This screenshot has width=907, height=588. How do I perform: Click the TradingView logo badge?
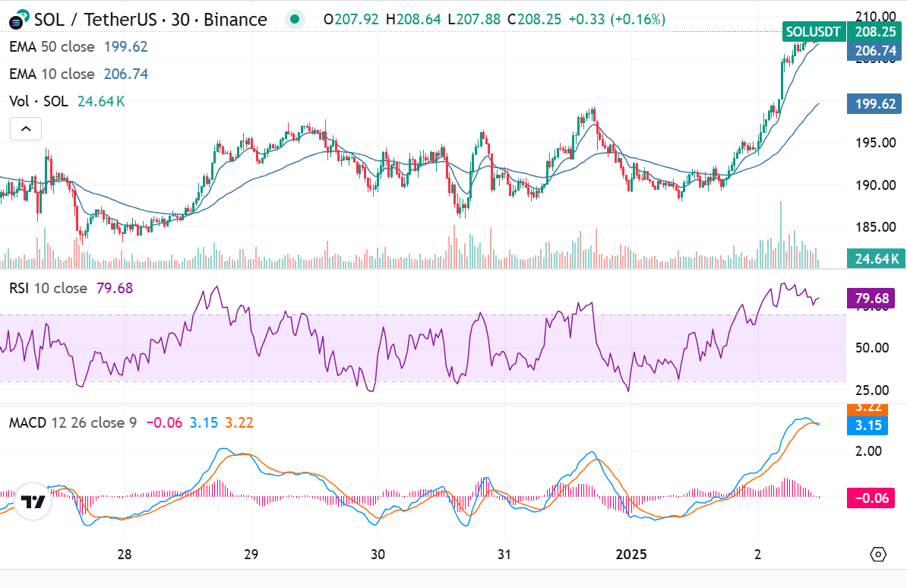[x=33, y=501]
